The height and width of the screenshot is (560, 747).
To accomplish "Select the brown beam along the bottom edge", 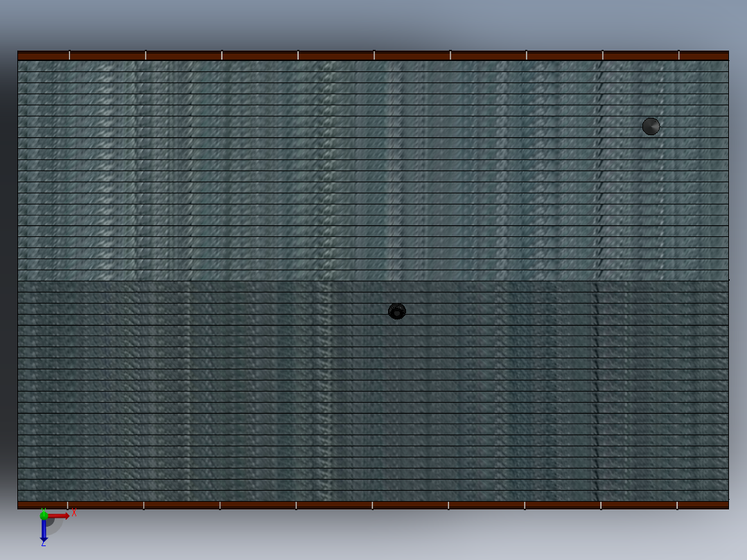I will 373,505.
